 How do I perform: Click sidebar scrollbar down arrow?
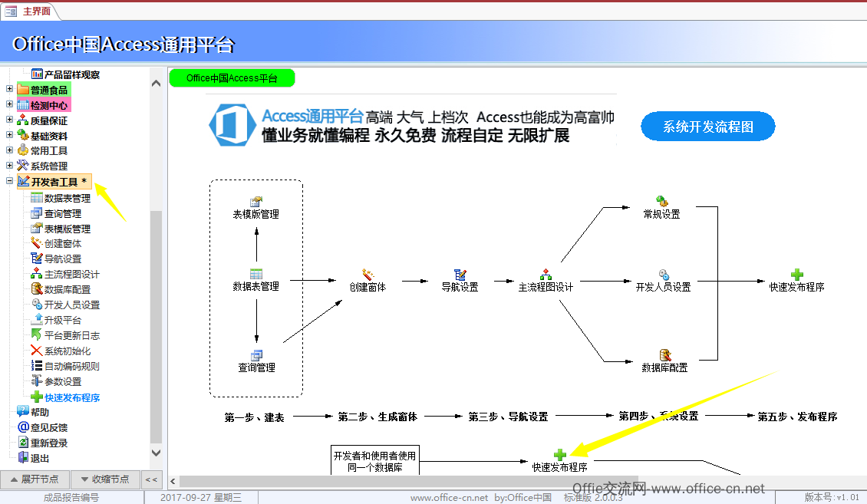click(x=156, y=453)
